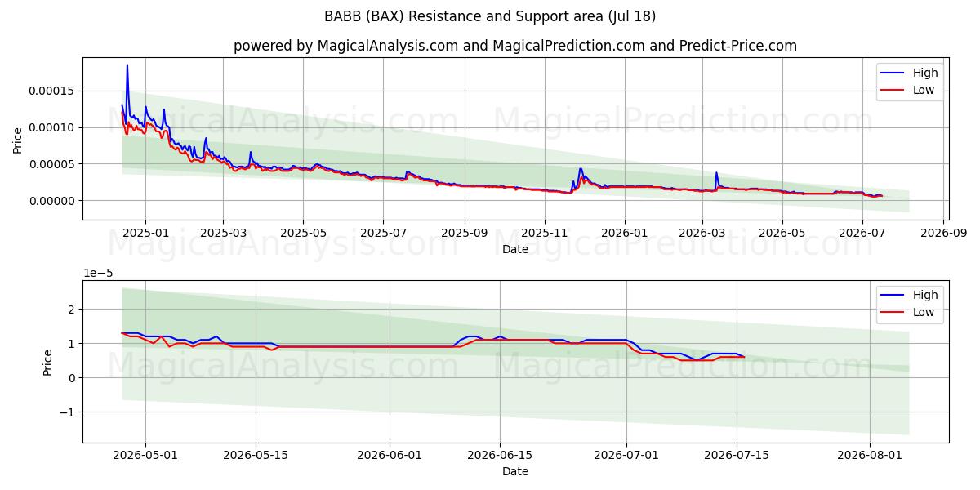
Task: Click the '2026-05-01' date tick label
Action: [145, 455]
